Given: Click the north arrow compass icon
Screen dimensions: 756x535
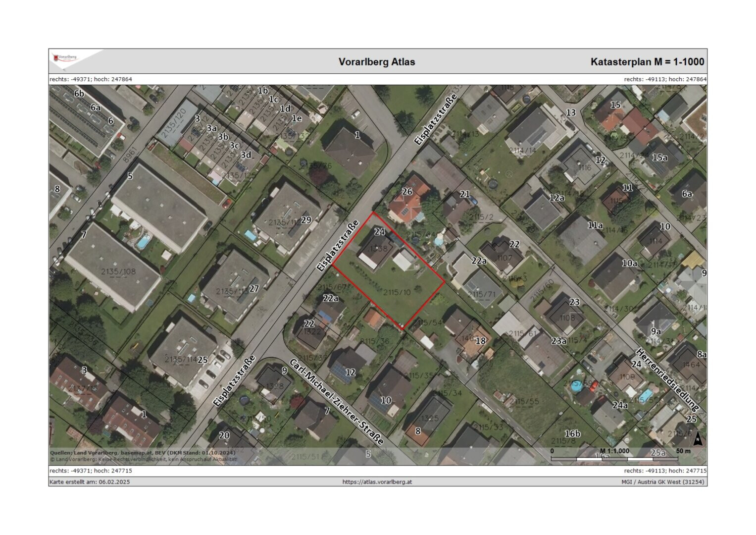Looking at the screenshot, I should (x=698, y=438).
